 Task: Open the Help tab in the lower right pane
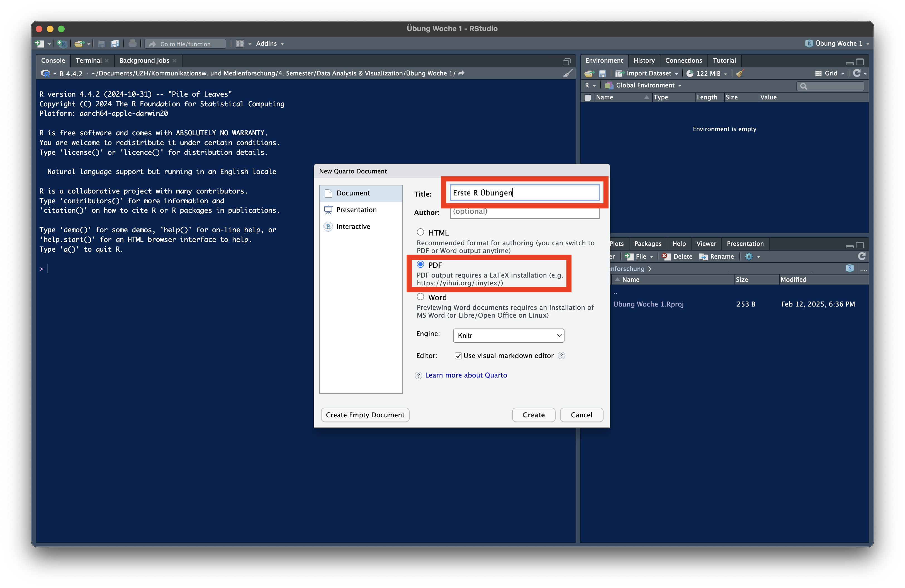pyautogui.click(x=679, y=244)
